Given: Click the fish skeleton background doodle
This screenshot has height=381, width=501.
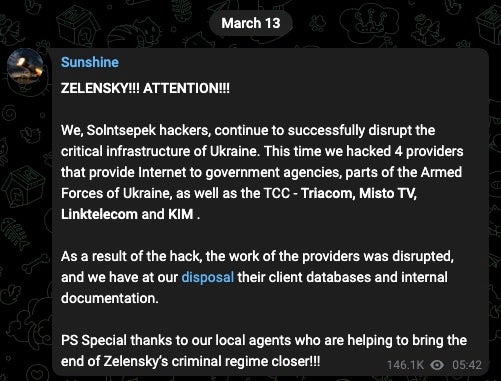Looking at the screenshot, I should pyautogui.click(x=15, y=232).
